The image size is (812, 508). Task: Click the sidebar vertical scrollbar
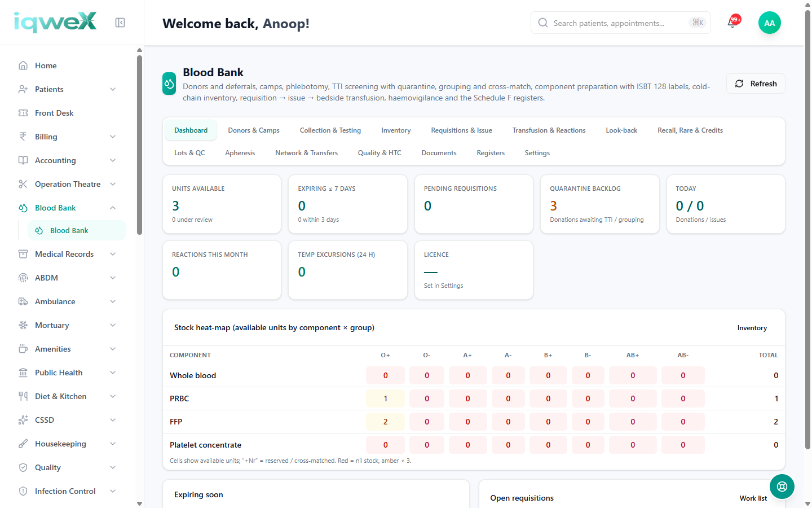tap(139, 144)
